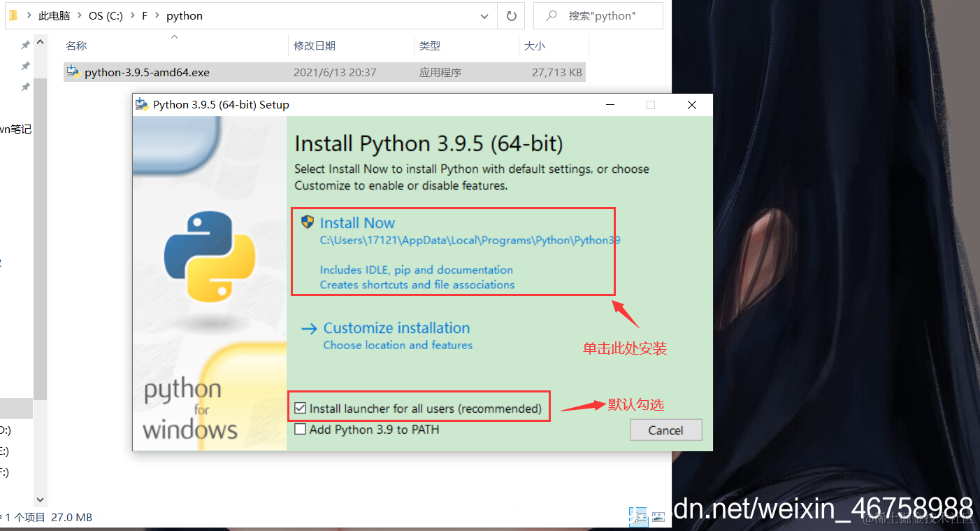
Task: Click the 27,713 KB size cell
Action: (556, 72)
